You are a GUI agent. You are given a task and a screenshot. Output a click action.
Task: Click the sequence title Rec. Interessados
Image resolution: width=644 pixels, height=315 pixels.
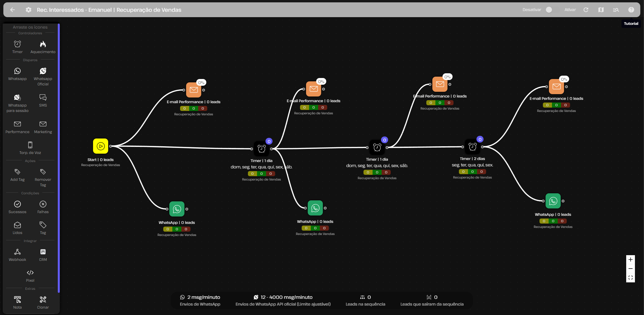(109, 10)
